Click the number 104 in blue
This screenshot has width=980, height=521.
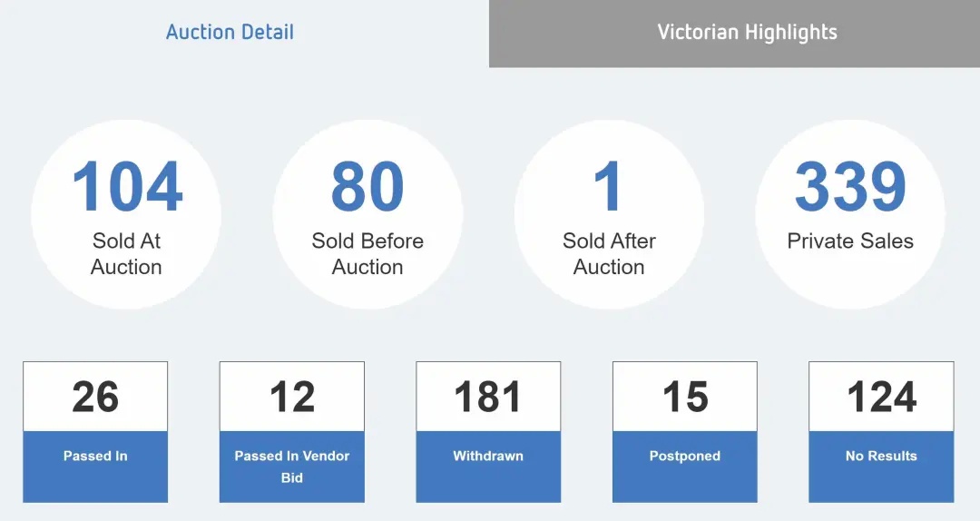click(128, 186)
